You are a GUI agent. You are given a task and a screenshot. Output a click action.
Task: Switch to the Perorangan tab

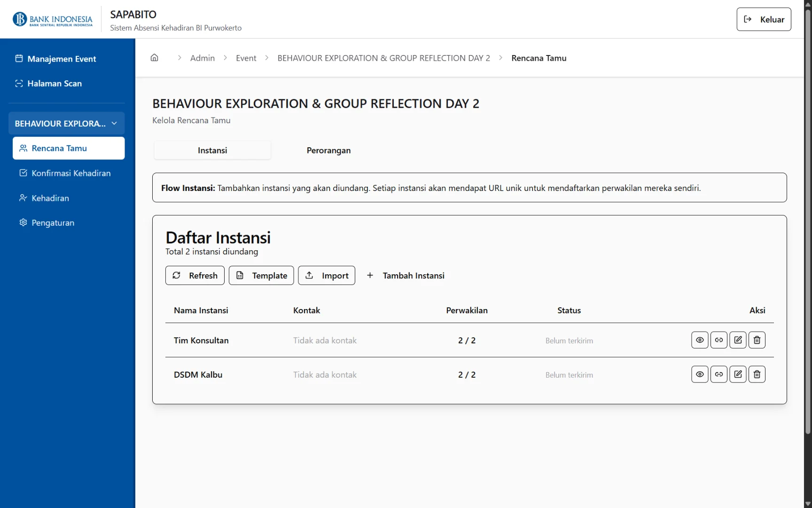point(328,150)
